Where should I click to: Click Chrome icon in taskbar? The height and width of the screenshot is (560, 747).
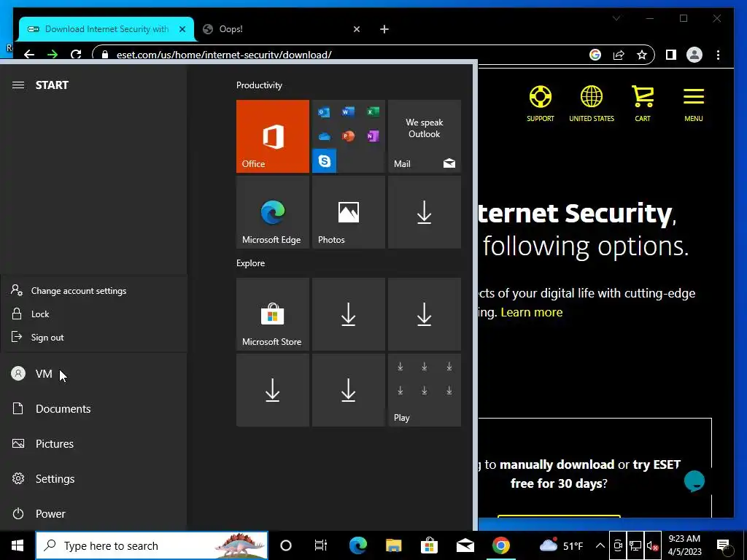coord(500,545)
